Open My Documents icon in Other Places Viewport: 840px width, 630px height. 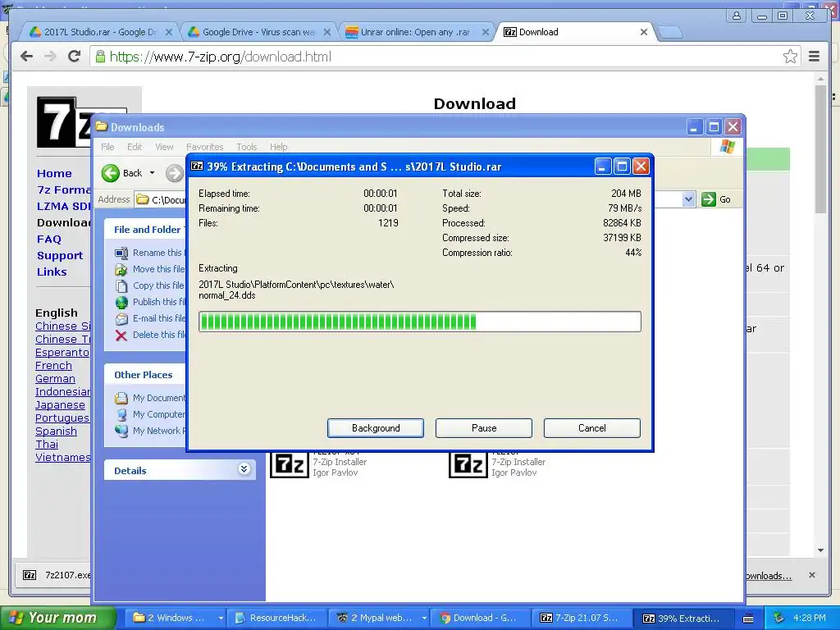(121, 398)
